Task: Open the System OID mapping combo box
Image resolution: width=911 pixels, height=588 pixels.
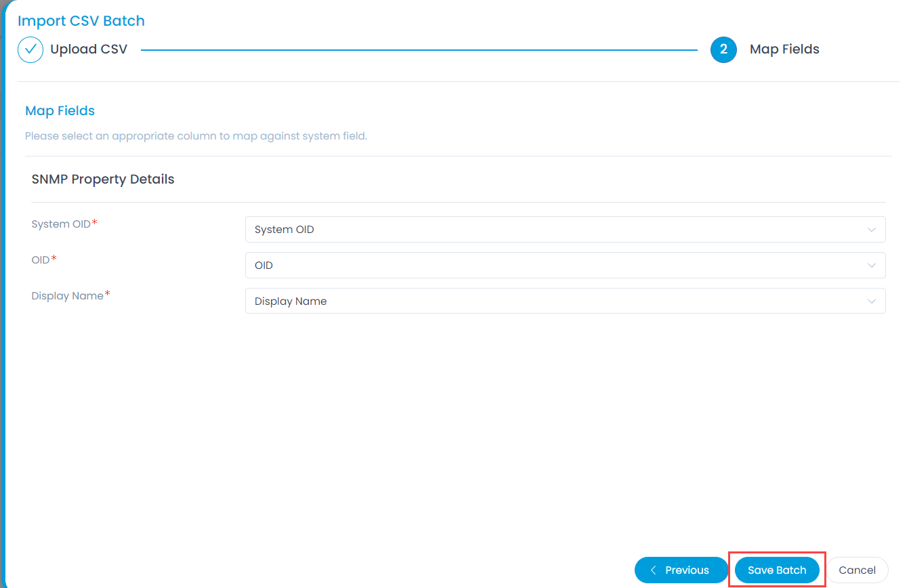Action: pos(555,230)
